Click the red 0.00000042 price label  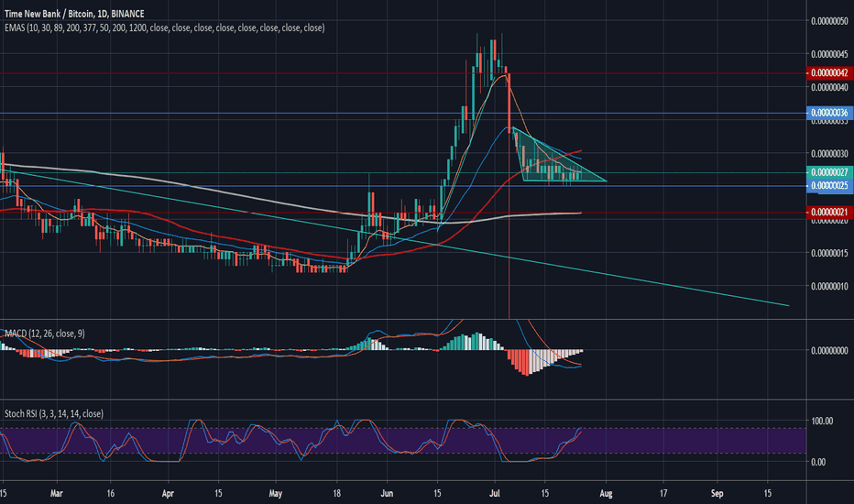click(829, 73)
